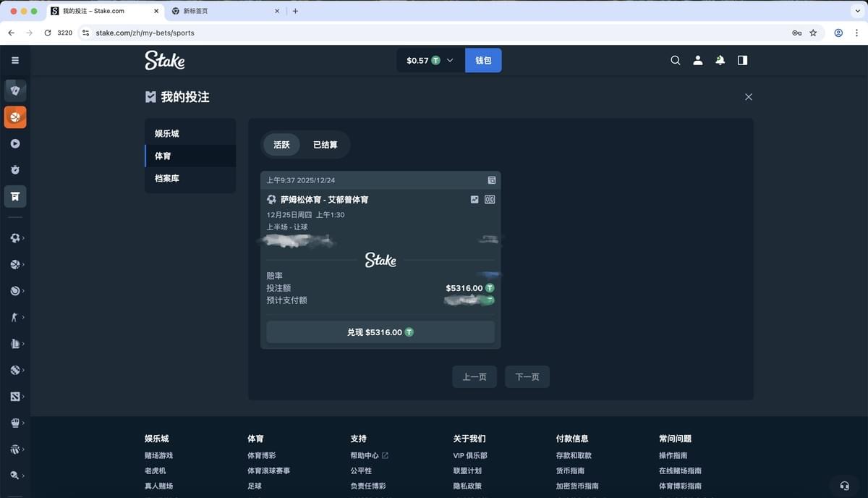The height and width of the screenshot is (498, 868).
Task: Open the 公平性 footer link
Action: 361,470
